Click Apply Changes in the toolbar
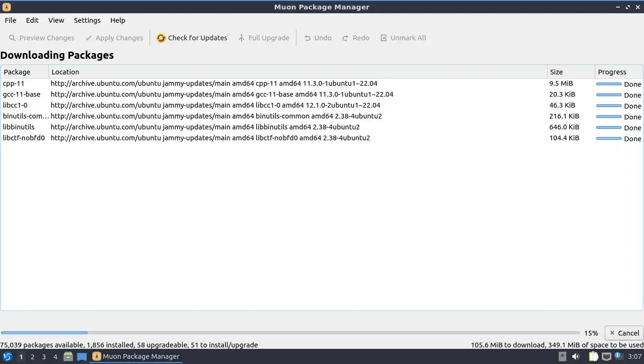Viewport: 644px width, 364px height. point(114,38)
